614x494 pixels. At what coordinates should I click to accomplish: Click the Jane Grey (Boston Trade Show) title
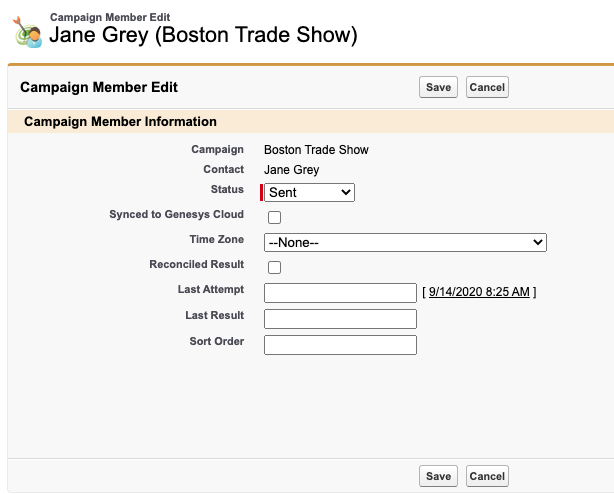click(203, 35)
